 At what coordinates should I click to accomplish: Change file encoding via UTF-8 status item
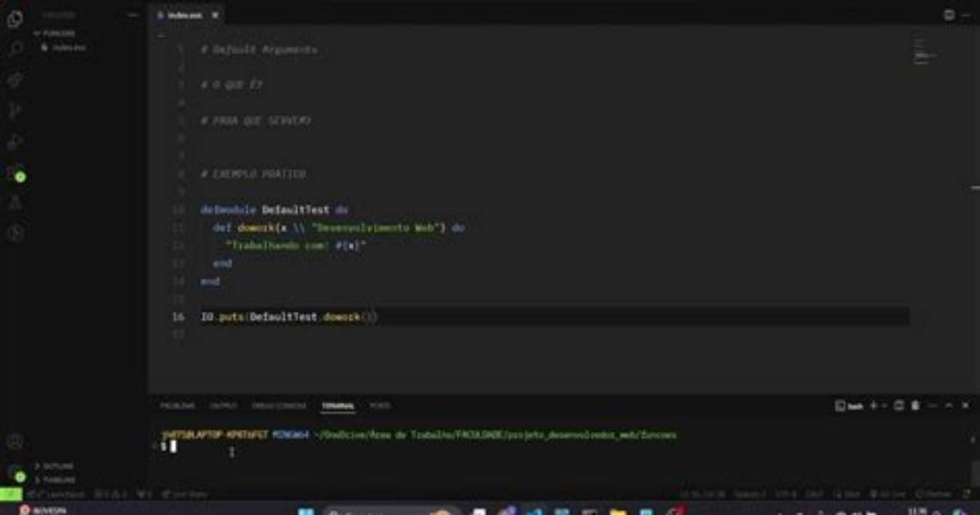click(786, 494)
